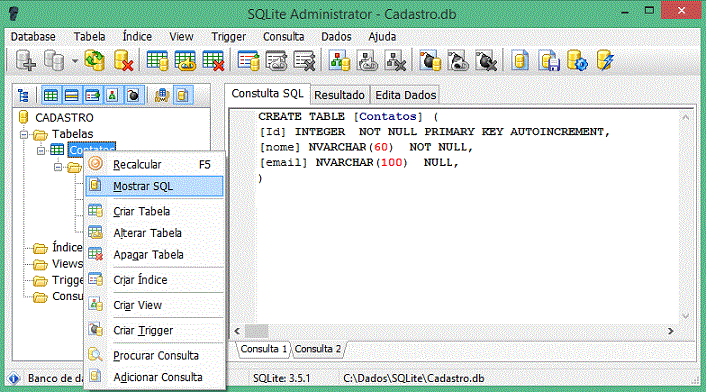Click the create index toolbar icon
706x392 pixels.
[x=249, y=60]
